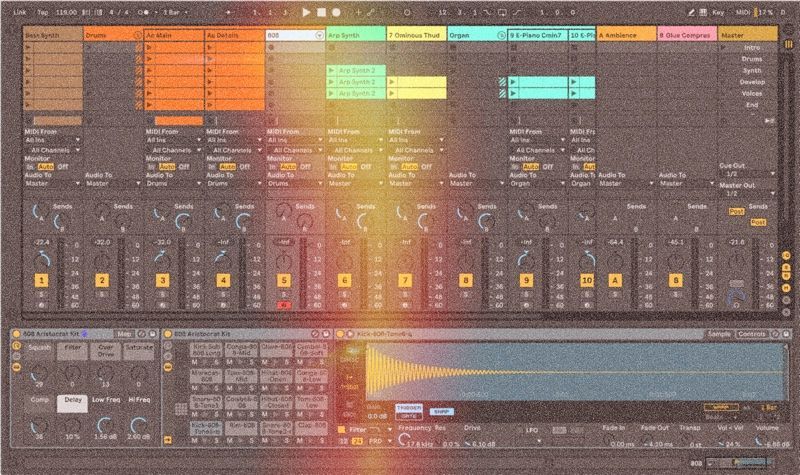Arm the transport Record button
Image resolution: width=800 pixels, height=475 pixels.
[337, 12]
